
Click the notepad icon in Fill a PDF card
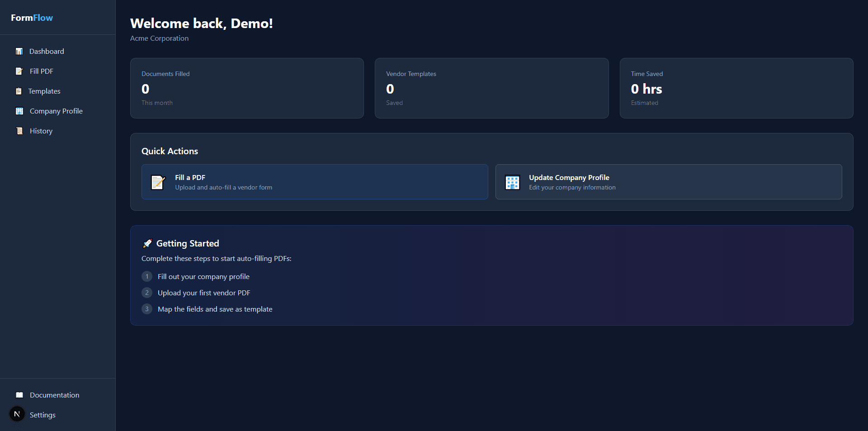pos(158,182)
